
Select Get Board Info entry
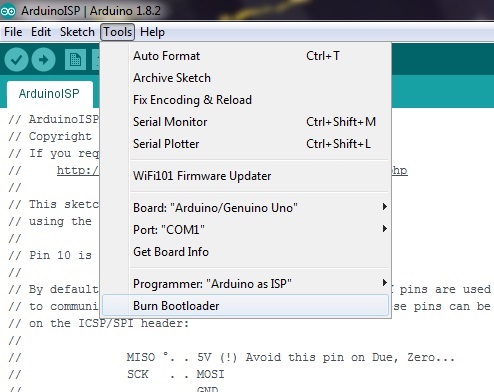245,252
